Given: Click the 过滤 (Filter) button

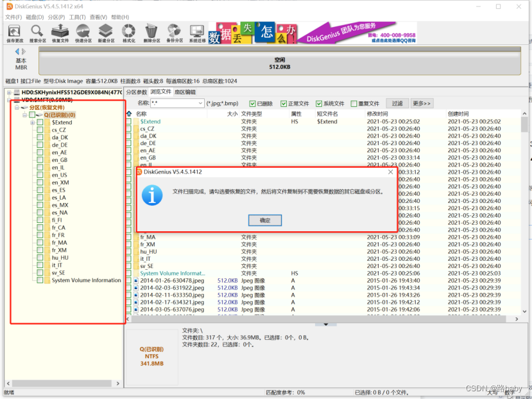Looking at the screenshot, I should 397,103.
